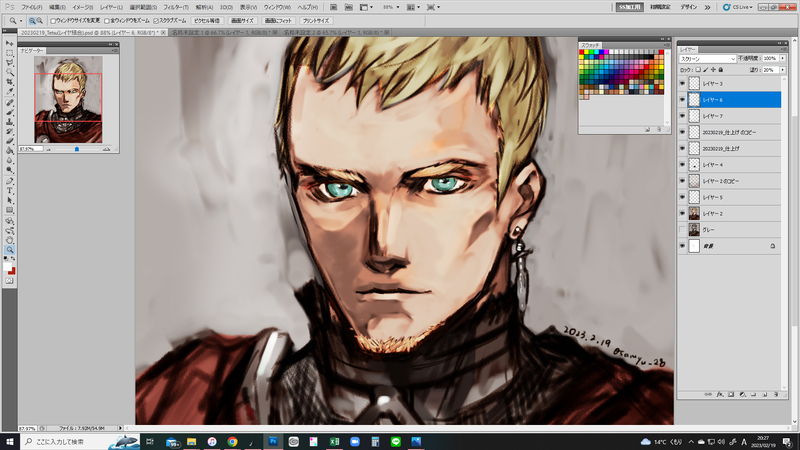Select the Brush tool
800x450 pixels.
tap(10, 113)
